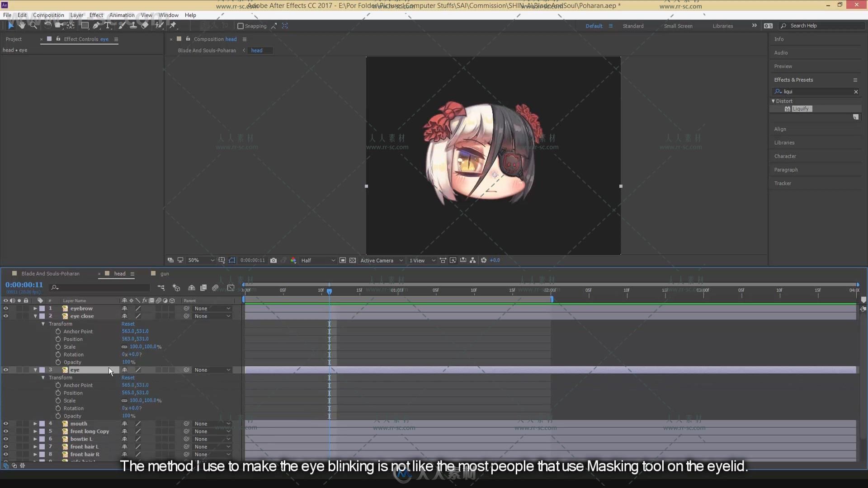Toggle visibility of eye close layer

coord(6,316)
